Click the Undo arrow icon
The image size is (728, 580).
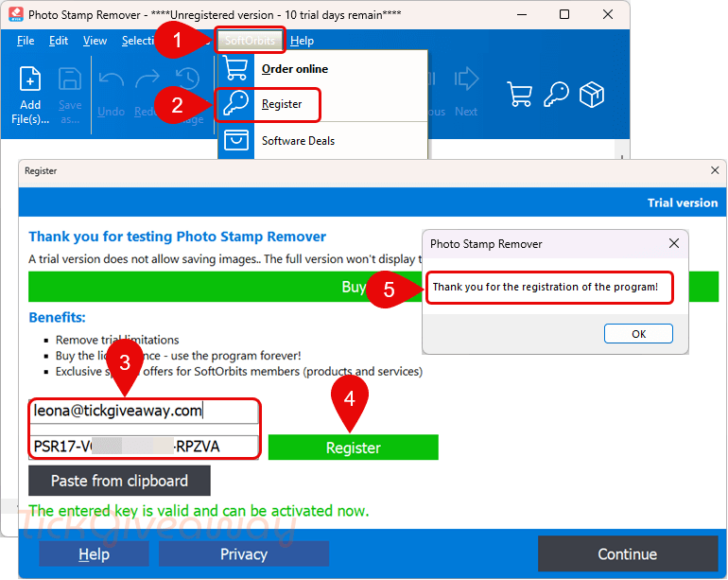coord(112,79)
